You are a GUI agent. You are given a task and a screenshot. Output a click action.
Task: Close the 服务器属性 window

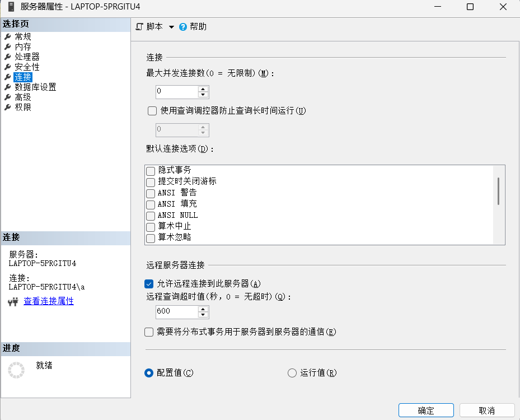click(503, 7)
